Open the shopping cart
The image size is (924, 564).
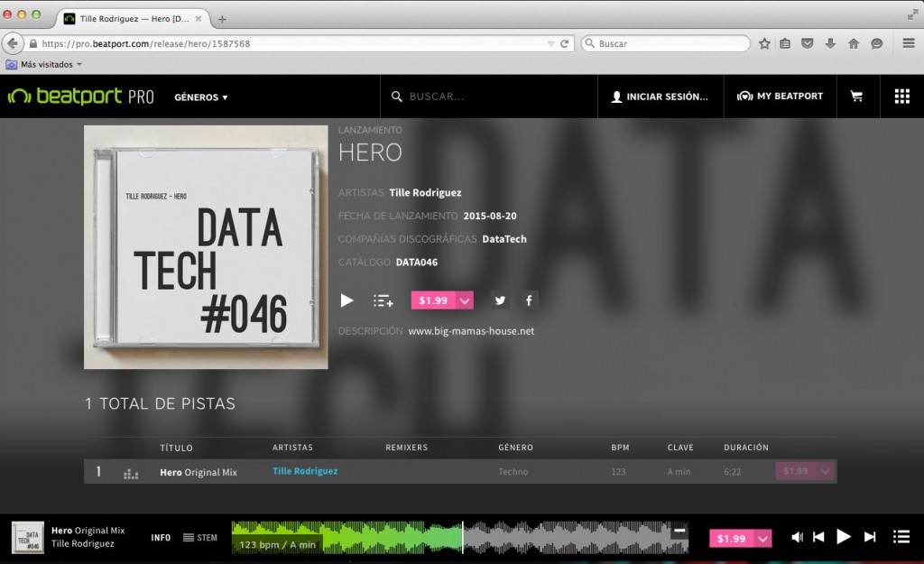tap(857, 96)
